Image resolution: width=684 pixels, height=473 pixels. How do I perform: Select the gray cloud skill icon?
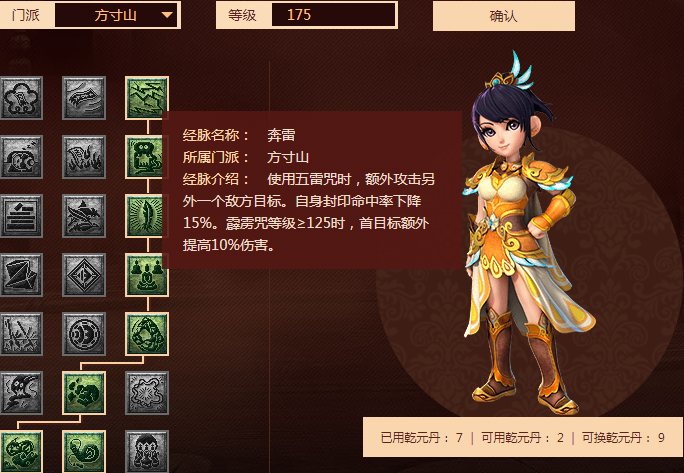pyautogui.click(x=21, y=98)
